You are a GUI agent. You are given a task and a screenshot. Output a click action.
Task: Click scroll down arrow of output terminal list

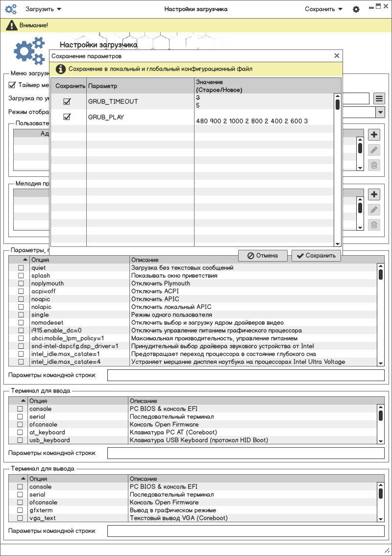[x=381, y=519]
